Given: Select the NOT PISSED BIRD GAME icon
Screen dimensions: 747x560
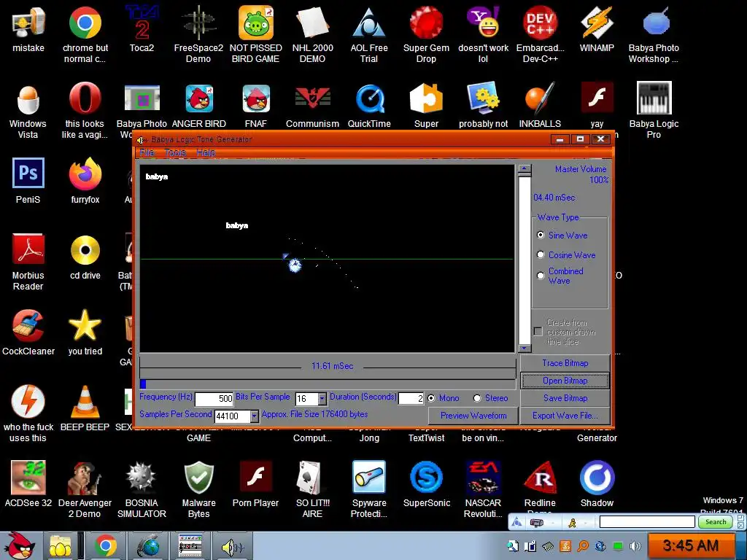Looking at the screenshot, I should pos(256,34).
